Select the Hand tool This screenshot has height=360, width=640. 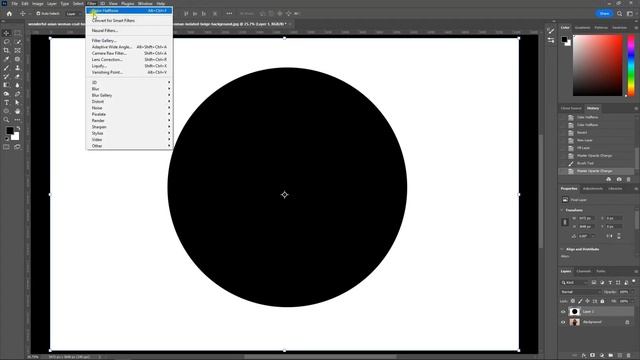17,111
